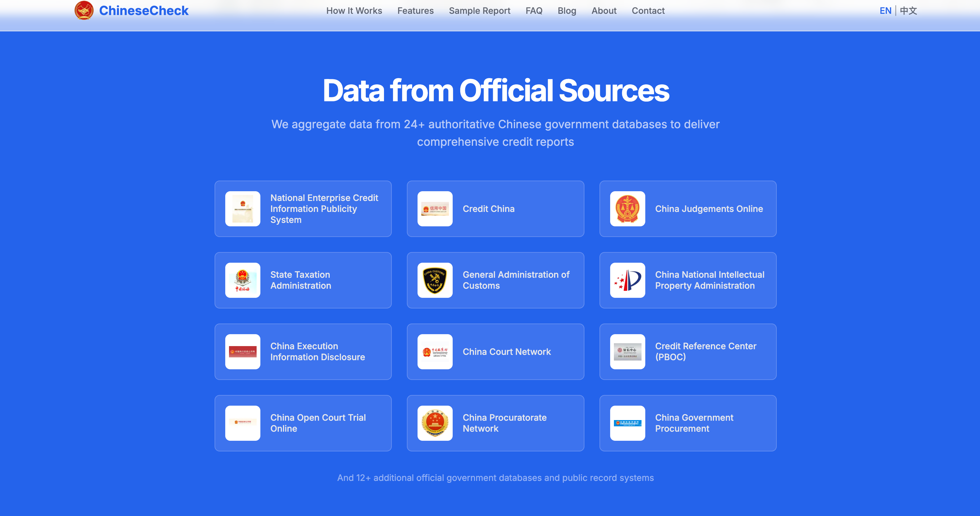Screen dimensions: 980x516
Task: Click the Intellectual Property Administration logo icon
Action: pos(627,280)
